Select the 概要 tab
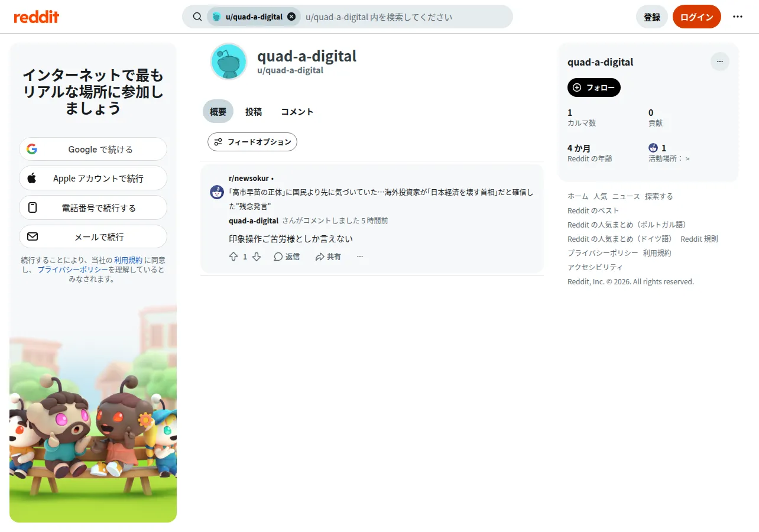Screen dimensions: 759x532 218,111
